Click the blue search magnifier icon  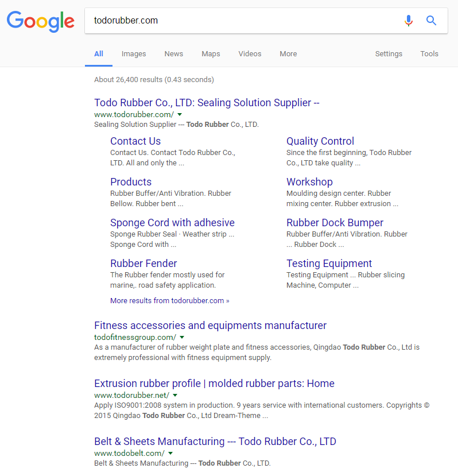(431, 21)
